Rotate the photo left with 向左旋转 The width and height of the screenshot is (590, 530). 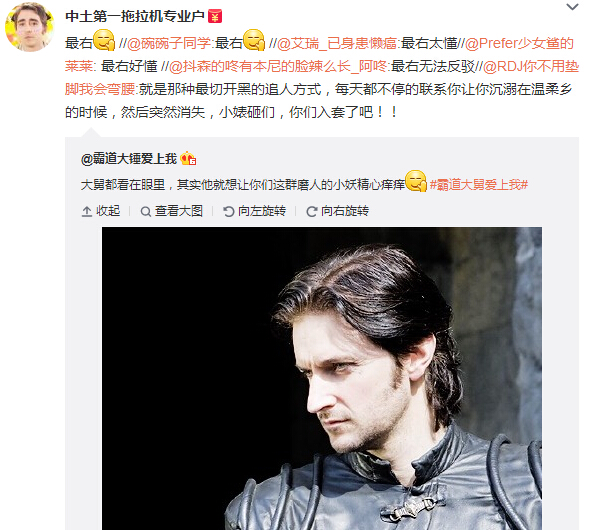coord(254,211)
